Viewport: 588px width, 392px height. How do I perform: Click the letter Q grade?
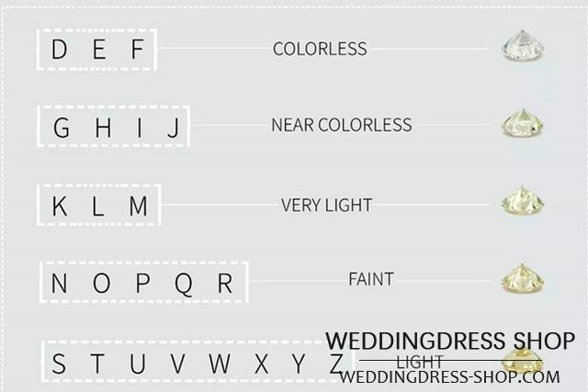coord(184,284)
